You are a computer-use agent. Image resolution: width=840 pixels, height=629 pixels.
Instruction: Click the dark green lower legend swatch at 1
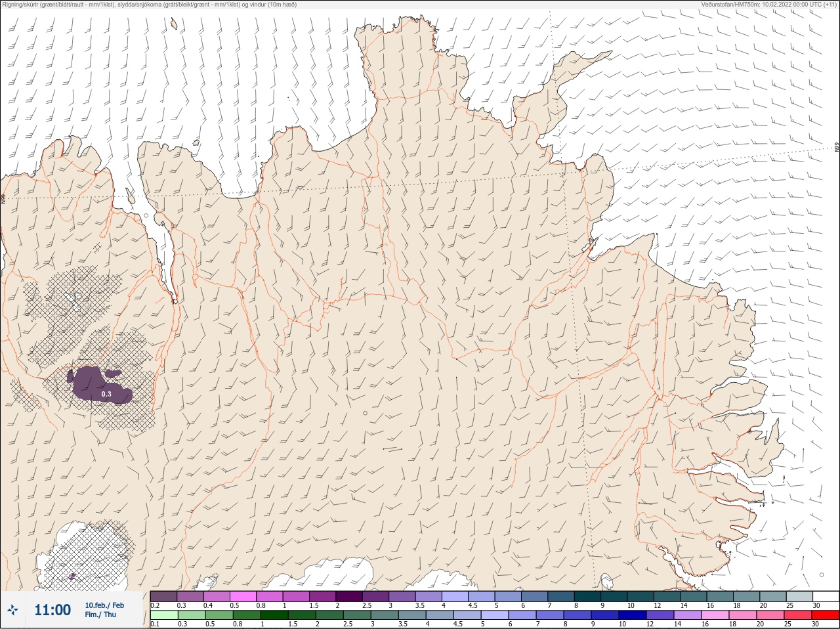pos(274,615)
